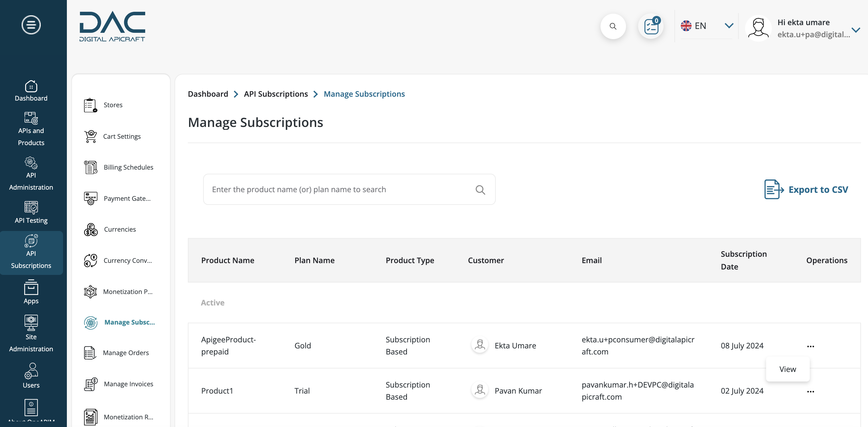
Task: Click the 08 July 2024 date cell
Action: click(742, 346)
